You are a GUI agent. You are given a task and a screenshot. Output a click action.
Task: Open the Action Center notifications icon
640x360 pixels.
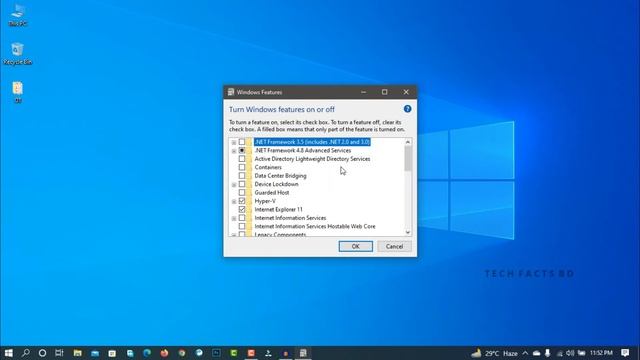[x=625, y=353]
